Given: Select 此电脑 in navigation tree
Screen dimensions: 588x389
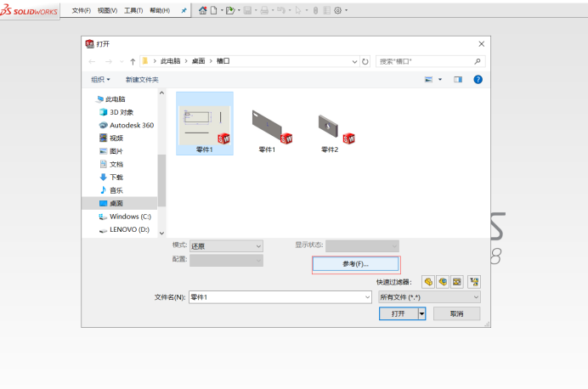Looking at the screenshot, I should [111, 99].
